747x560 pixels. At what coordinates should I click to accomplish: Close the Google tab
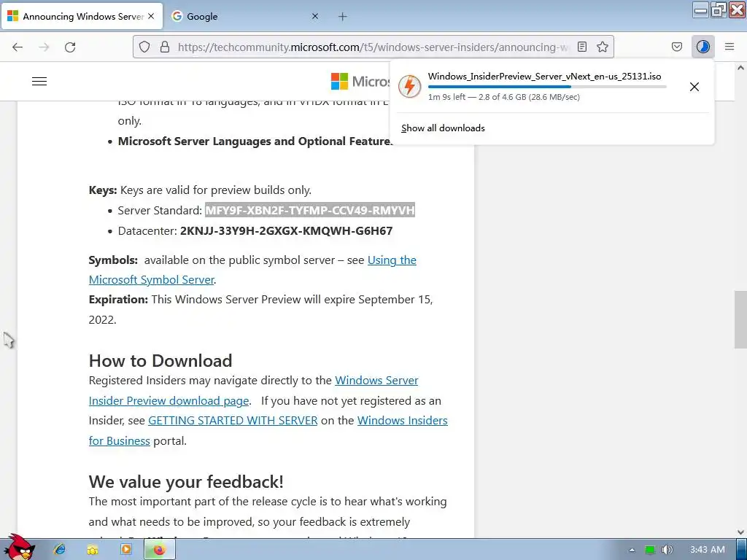pos(315,16)
